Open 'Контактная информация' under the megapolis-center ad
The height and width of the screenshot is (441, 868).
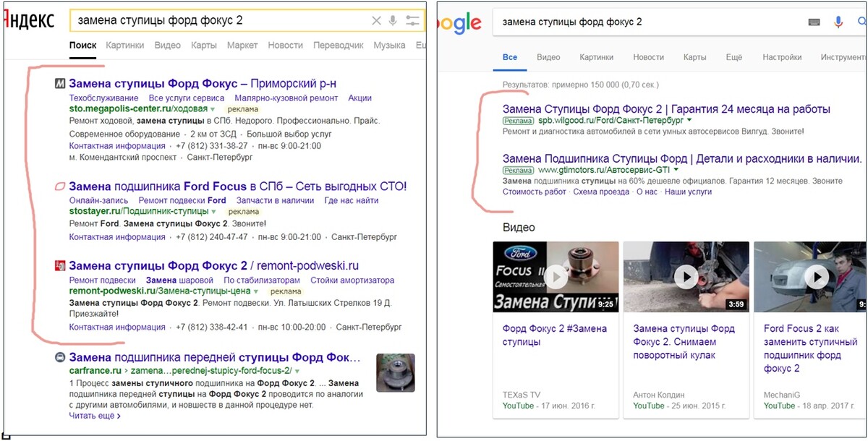117,145
